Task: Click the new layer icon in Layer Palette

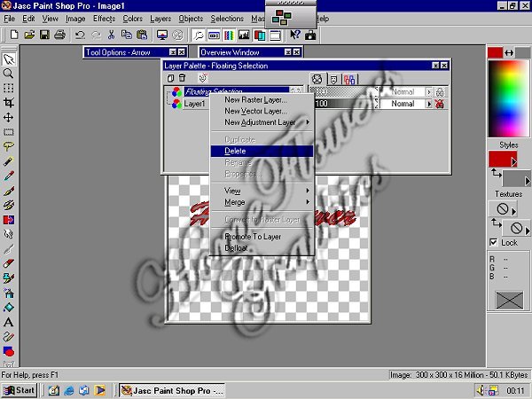Action: click(170, 78)
